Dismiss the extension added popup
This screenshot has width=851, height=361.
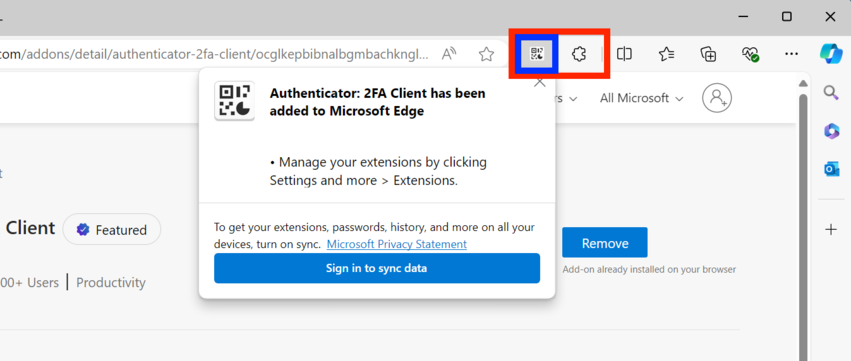pos(539,83)
